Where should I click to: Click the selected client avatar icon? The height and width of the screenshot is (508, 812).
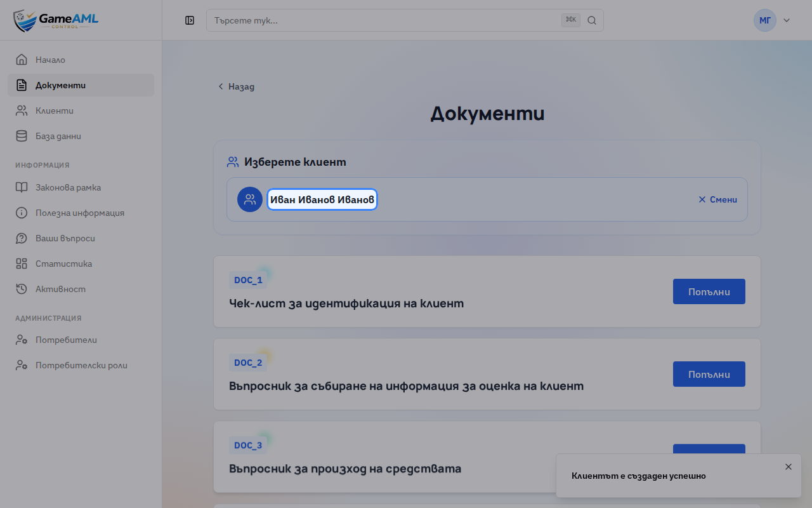tap(250, 199)
